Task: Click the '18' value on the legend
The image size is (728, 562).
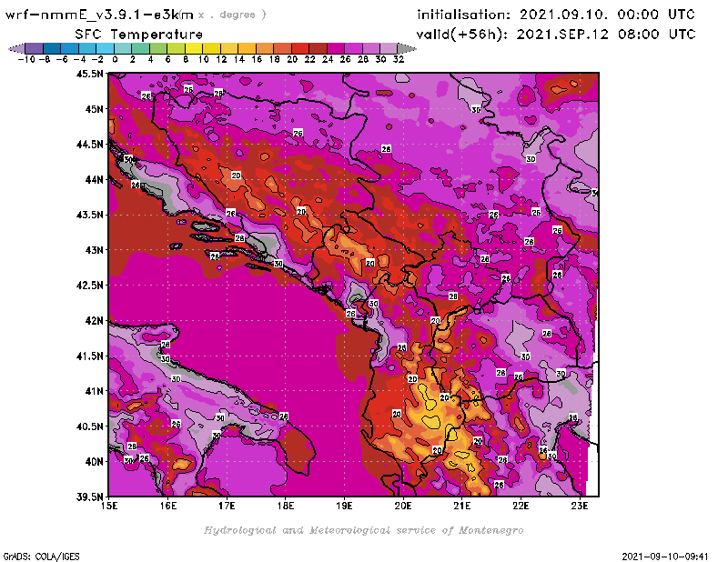Action: click(274, 60)
